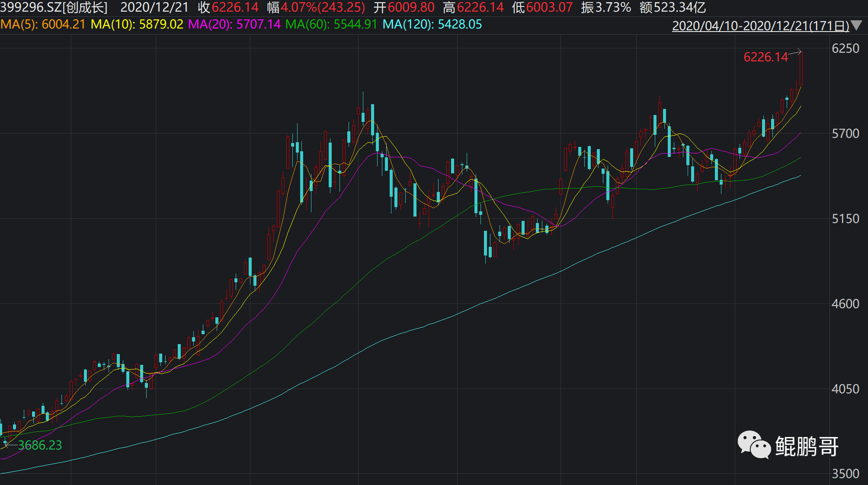Click the closing price 收6226.14 field
The image size is (868, 485).
coord(228,7)
